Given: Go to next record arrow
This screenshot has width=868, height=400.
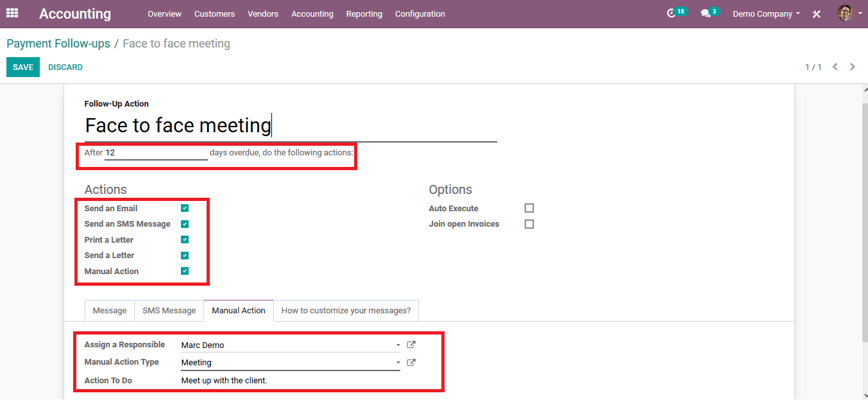Looking at the screenshot, I should [853, 67].
